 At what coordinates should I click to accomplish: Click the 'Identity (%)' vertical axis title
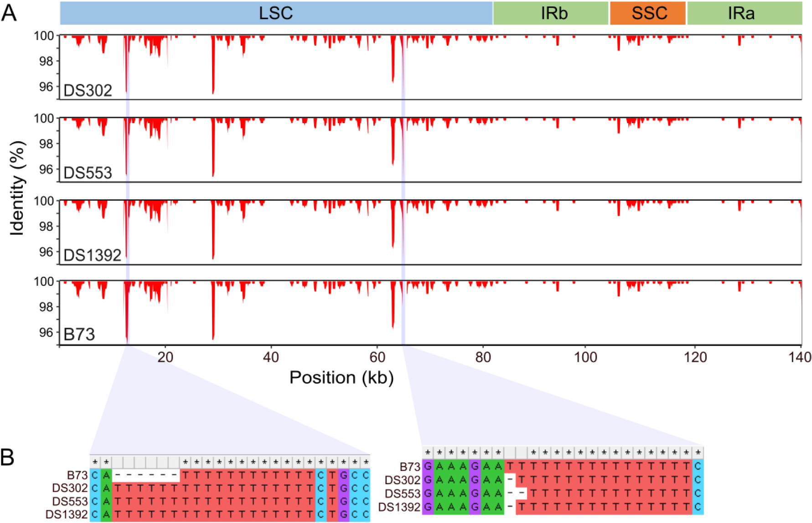(17, 188)
